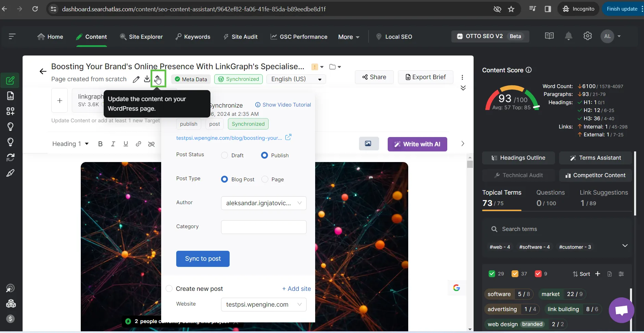The height and width of the screenshot is (333, 644).
Task: Open the notifications bell
Action: tap(568, 36)
